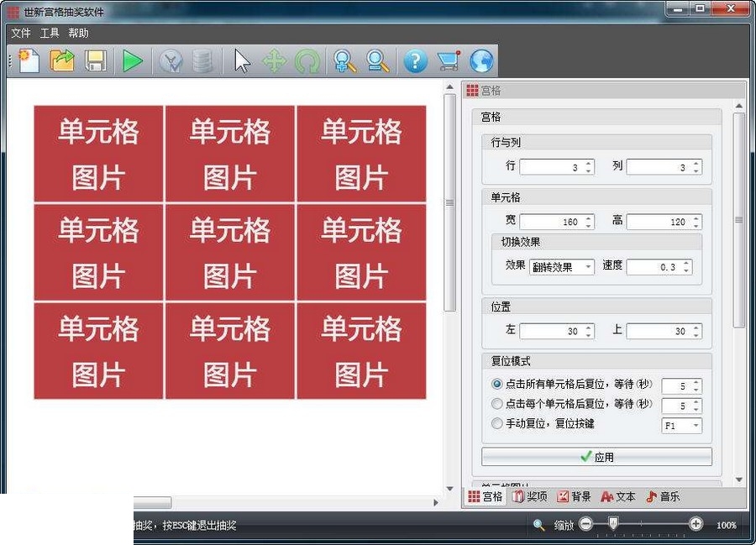756x545 pixels.
Task: Select the arrow pointer tool
Action: [x=242, y=61]
